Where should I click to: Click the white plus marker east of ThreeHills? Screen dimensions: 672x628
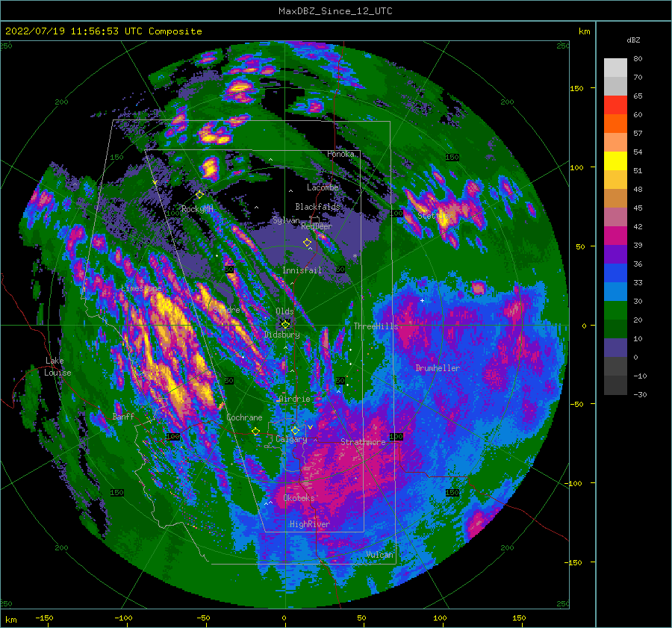(422, 300)
